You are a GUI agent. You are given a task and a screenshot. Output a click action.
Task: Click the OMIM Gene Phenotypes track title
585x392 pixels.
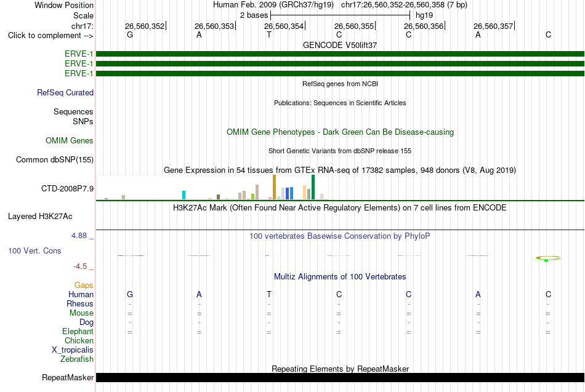pos(341,132)
